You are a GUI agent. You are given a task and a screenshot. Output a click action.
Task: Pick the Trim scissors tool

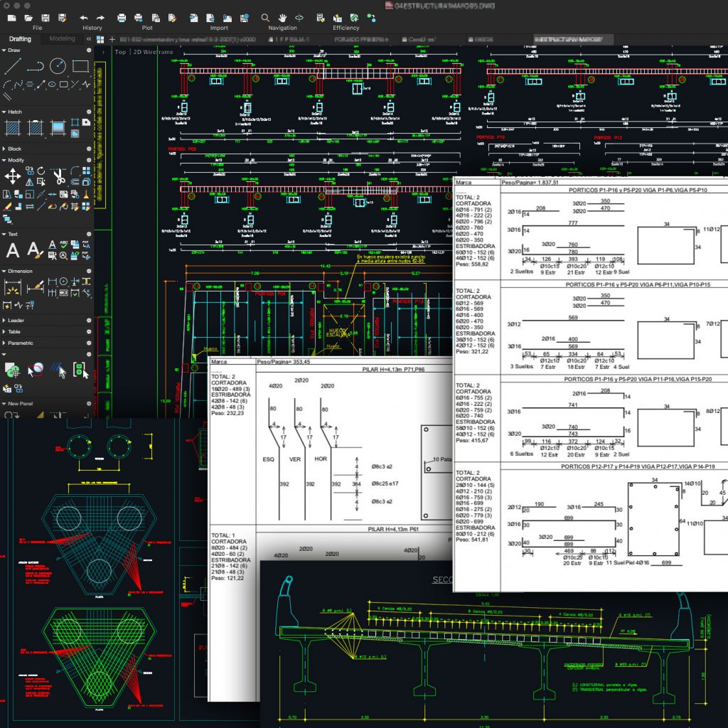pyautogui.click(x=59, y=176)
